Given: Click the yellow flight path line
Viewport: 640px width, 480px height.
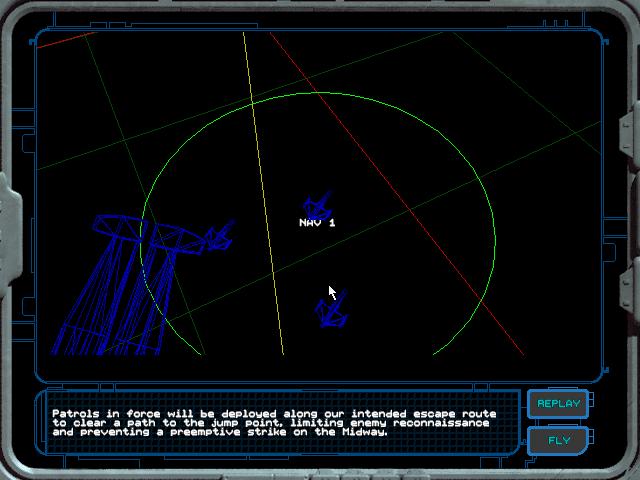Looking at the screenshot, I should [x=263, y=193].
